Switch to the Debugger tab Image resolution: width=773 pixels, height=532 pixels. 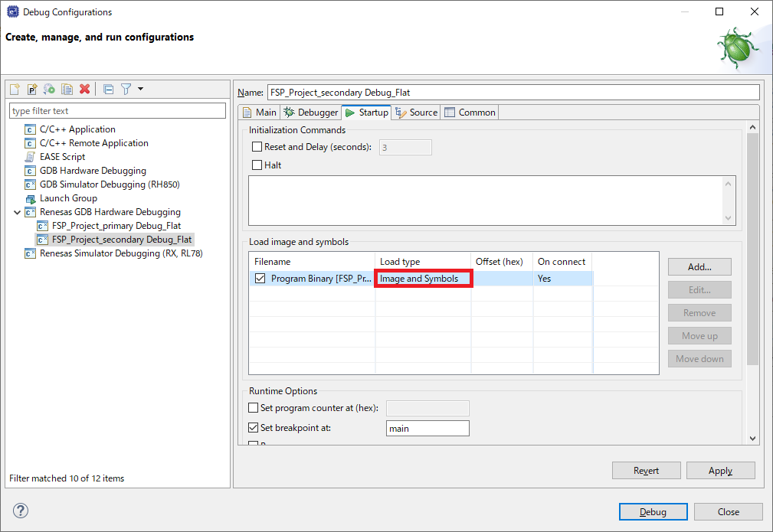(x=311, y=113)
